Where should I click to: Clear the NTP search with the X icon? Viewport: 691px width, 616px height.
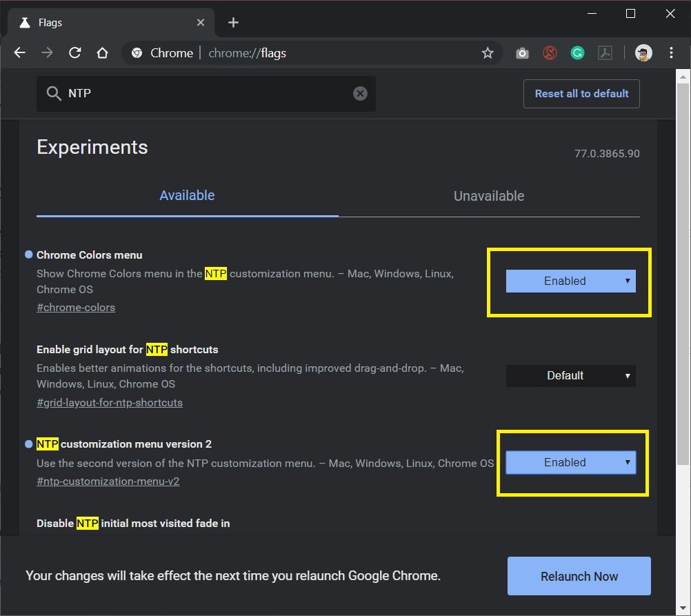click(360, 94)
